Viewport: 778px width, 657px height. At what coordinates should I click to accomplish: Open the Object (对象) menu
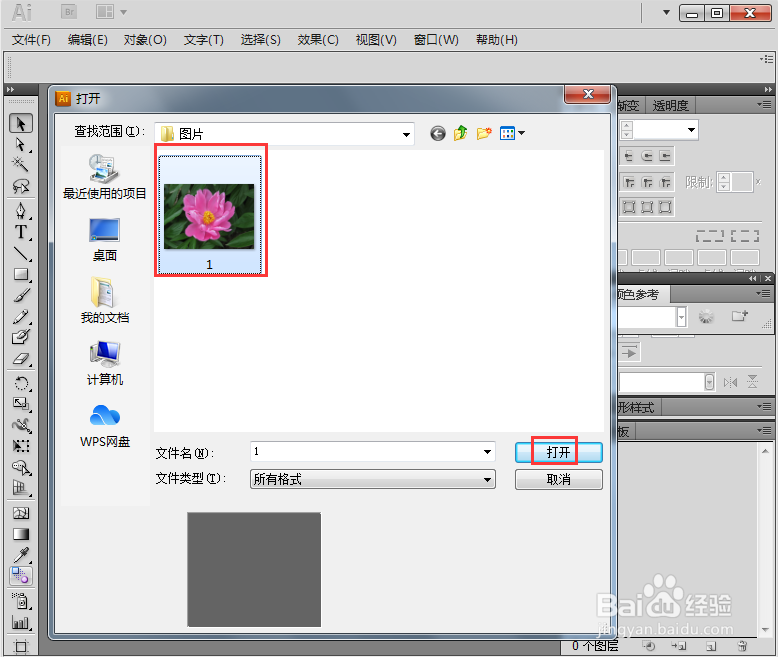coord(145,40)
